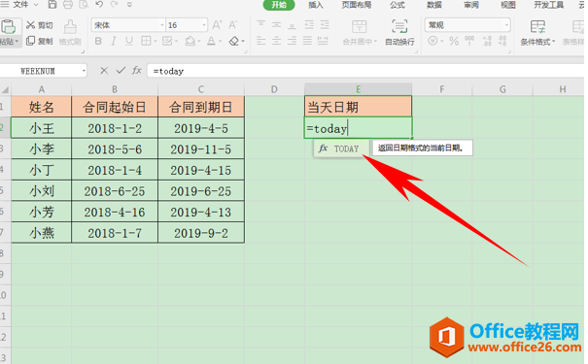This screenshot has height=364, width=588.
Task: Apply the cell fill color bucket
Action: (x=190, y=41)
